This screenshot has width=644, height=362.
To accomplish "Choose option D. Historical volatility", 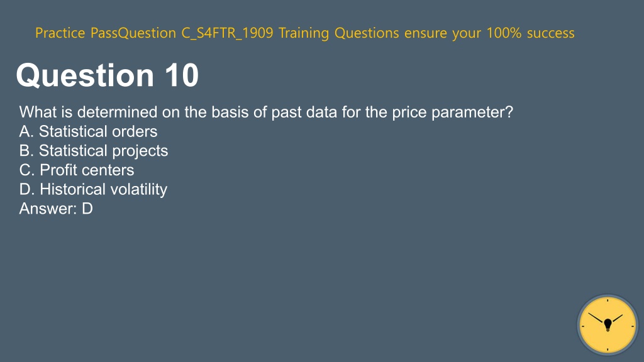I will pyautogui.click(x=93, y=189).
